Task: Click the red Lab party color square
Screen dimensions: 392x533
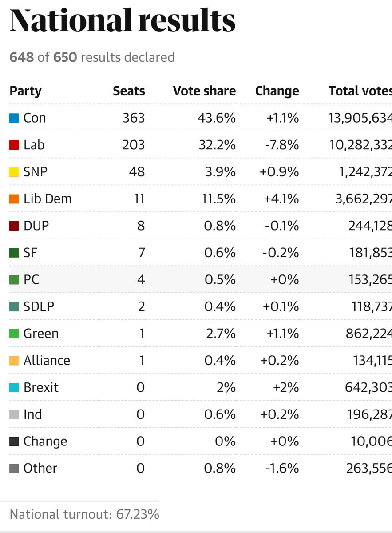Action: pyautogui.click(x=14, y=145)
